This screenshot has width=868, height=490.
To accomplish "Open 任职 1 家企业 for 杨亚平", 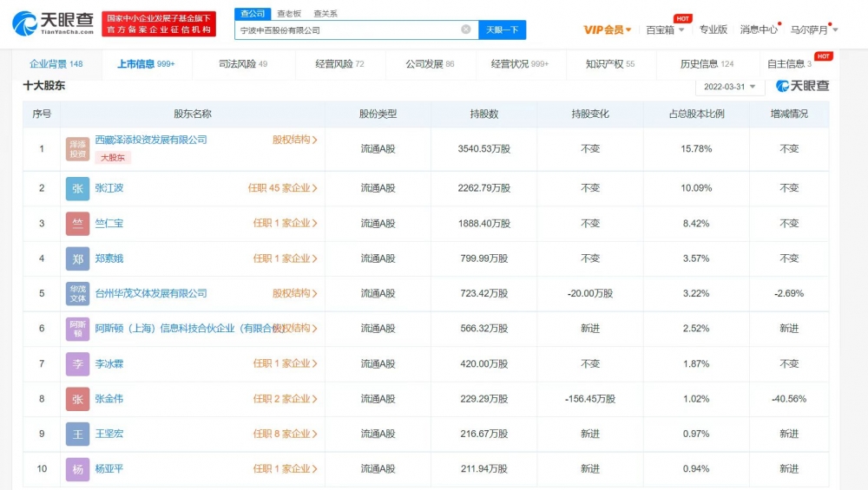I will pos(285,469).
